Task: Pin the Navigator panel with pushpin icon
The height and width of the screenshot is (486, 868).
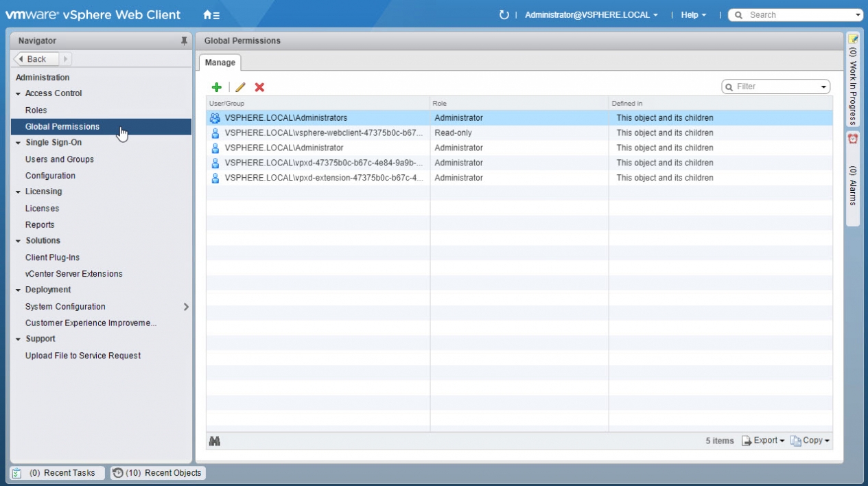Action: (x=184, y=41)
